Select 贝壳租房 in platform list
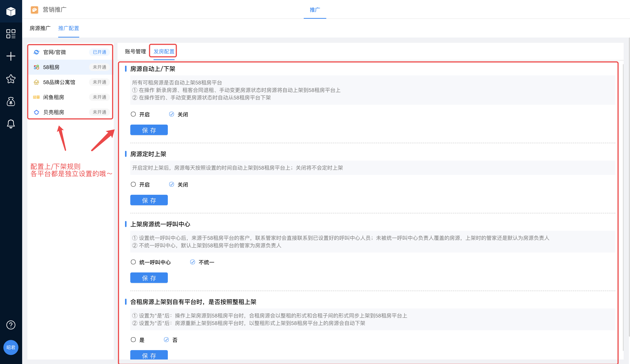Screen dimensions: 630x364 pos(70,112)
